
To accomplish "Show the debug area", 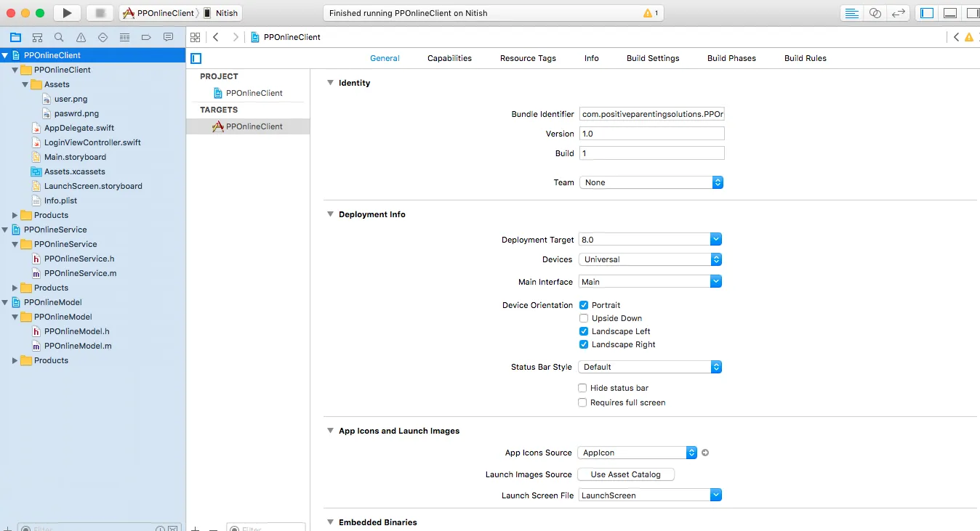I will (950, 13).
